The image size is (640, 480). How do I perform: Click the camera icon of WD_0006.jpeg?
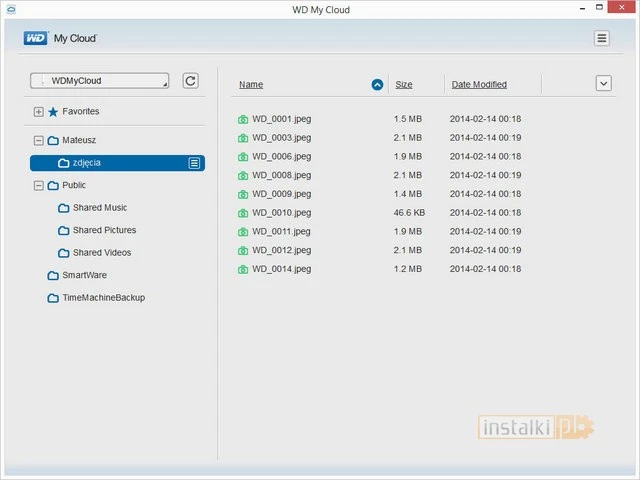243,157
